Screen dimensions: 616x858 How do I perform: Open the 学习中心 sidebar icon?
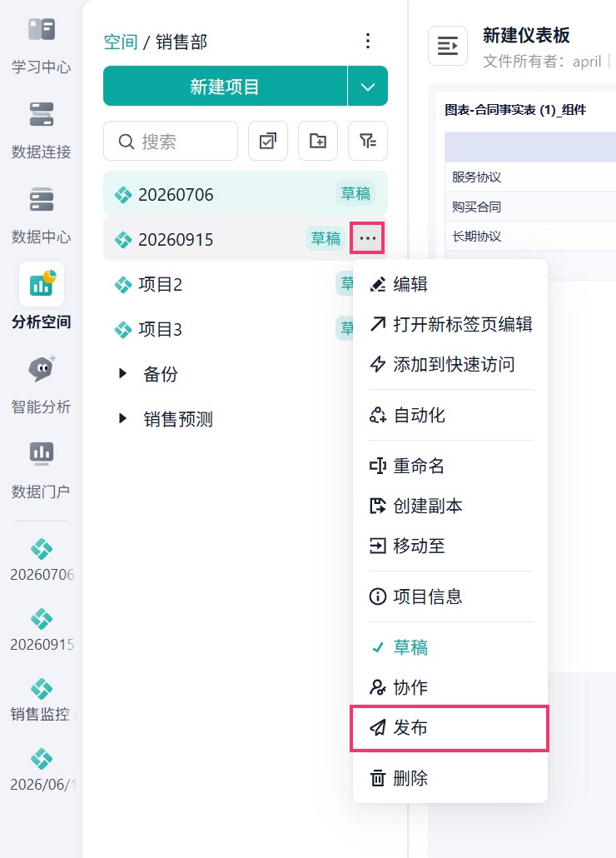(41, 46)
